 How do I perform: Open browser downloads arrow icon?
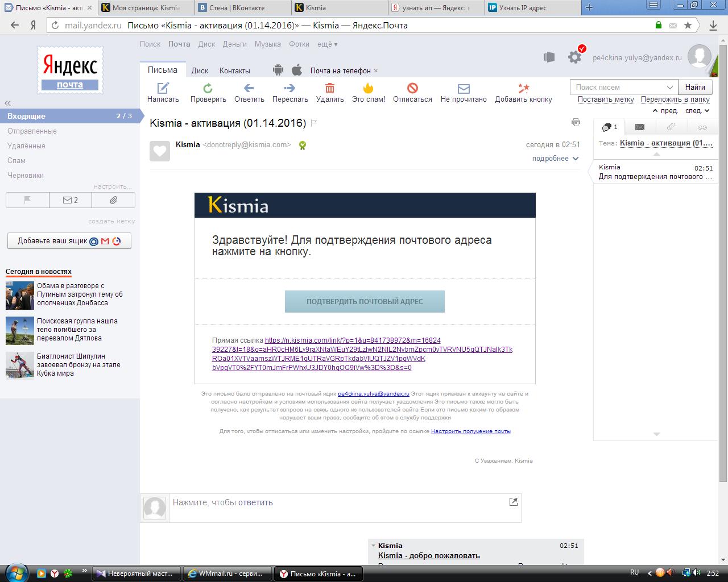(x=713, y=26)
